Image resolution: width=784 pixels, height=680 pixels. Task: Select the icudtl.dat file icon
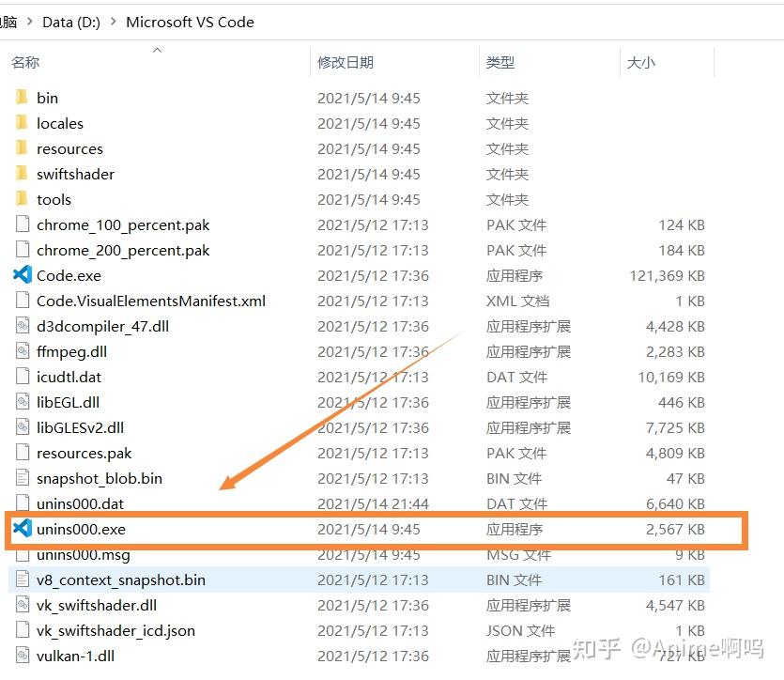22,377
